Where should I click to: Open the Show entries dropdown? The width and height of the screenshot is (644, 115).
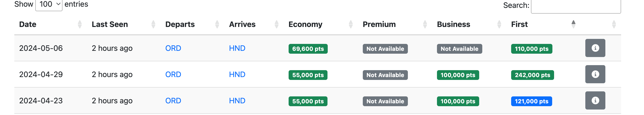pos(49,5)
